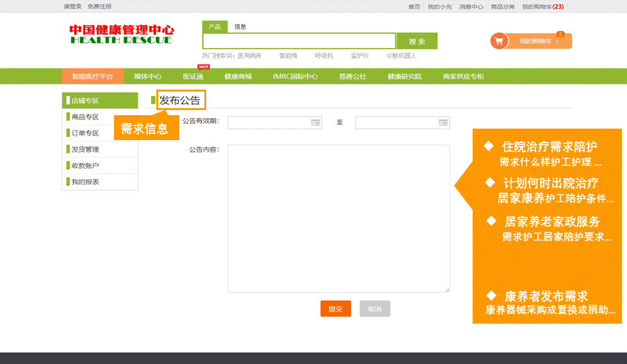Focus the main search input box

point(299,42)
